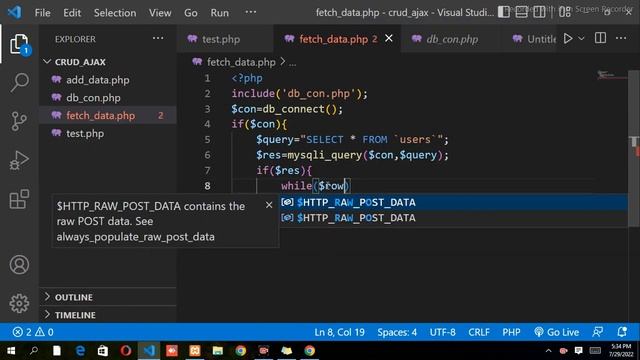Open Explorer Views and More Actions ellipsis
Screen dimensions: 640x360
click(x=158, y=38)
